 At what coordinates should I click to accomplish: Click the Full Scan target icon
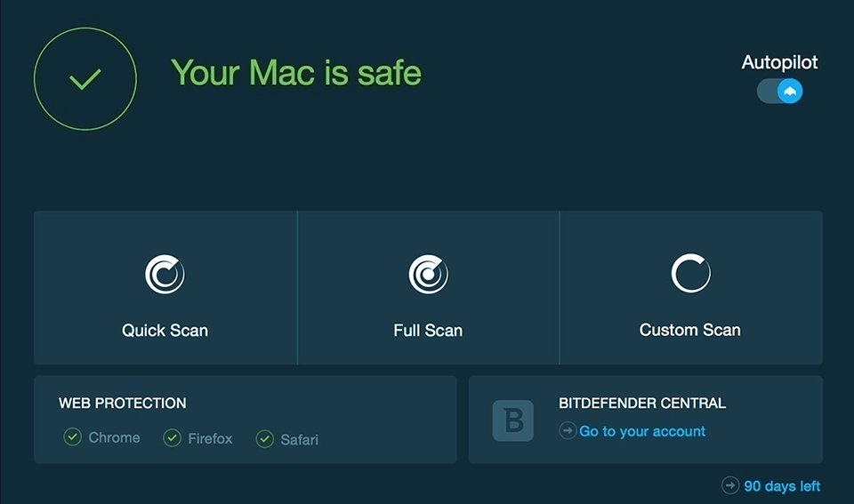pyautogui.click(x=428, y=274)
